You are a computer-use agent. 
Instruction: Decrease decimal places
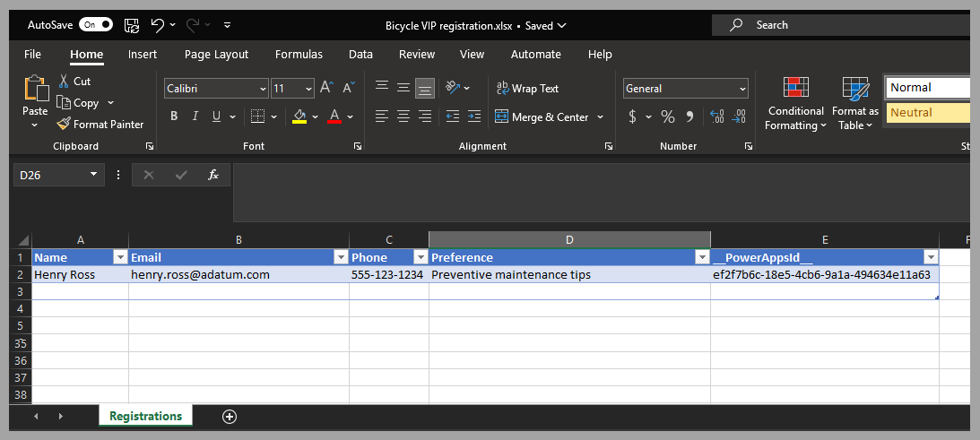(x=739, y=116)
